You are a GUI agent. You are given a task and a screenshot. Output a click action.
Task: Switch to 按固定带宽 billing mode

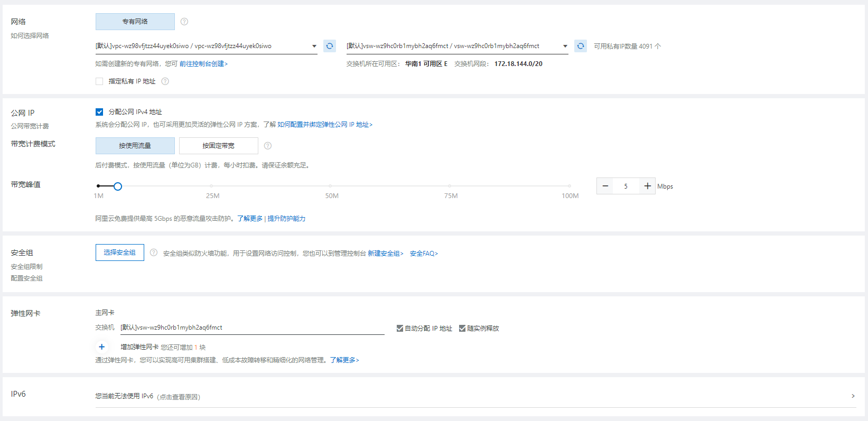pyautogui.click(x=219, y=146)
